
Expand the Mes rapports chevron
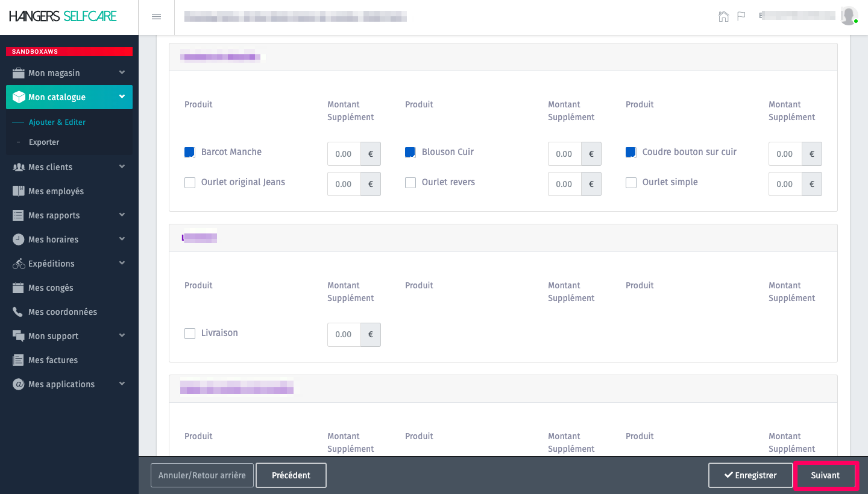click(122, 215)
